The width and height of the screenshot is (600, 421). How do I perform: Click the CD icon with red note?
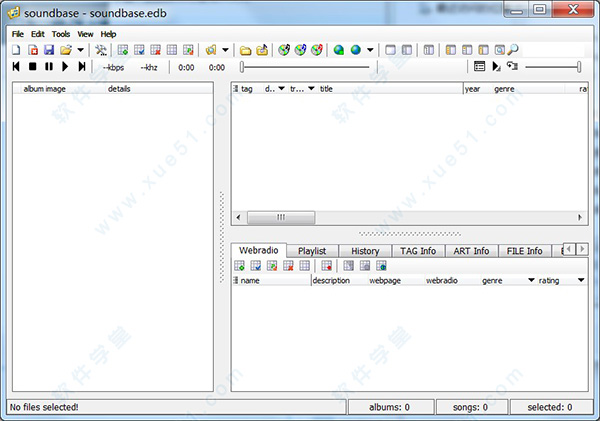[x=317, y=50]
